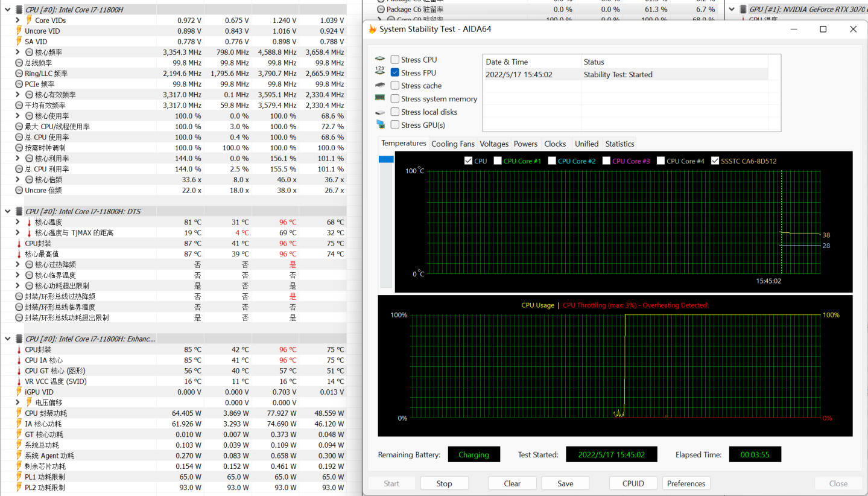Click the circle icon next to 封装/环形总线过热降频
Screen dimensions: 868x496
19,296
